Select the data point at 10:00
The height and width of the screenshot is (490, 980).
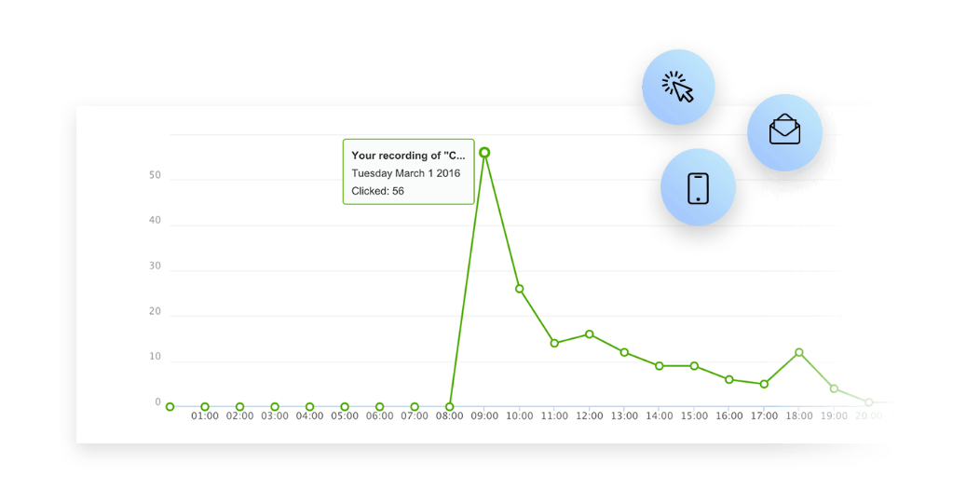point(520,289)
